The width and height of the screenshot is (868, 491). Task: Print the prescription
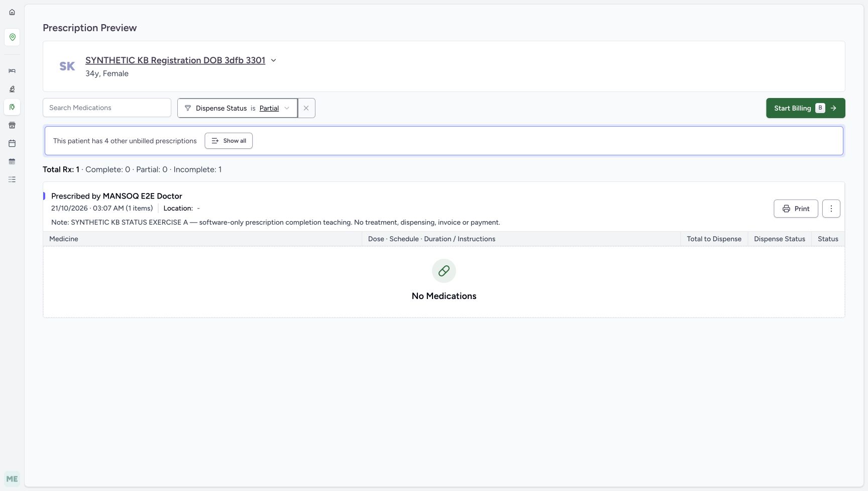click(x=796, y=209)
